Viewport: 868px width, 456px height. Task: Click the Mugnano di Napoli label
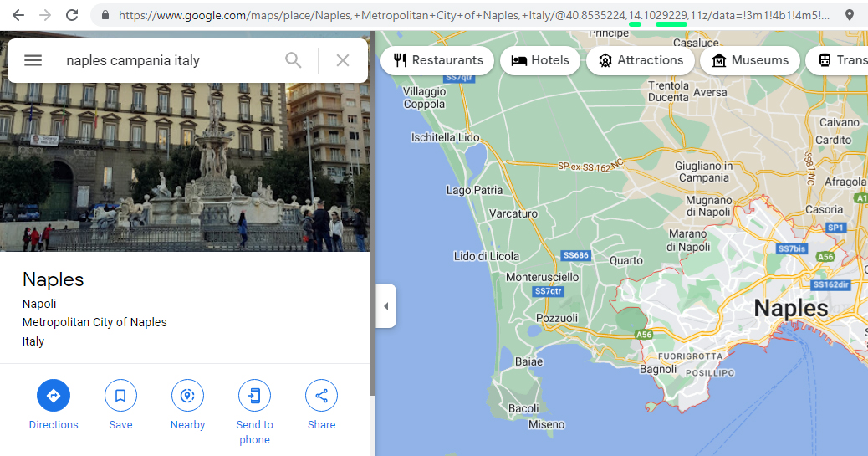coord(708,206)
